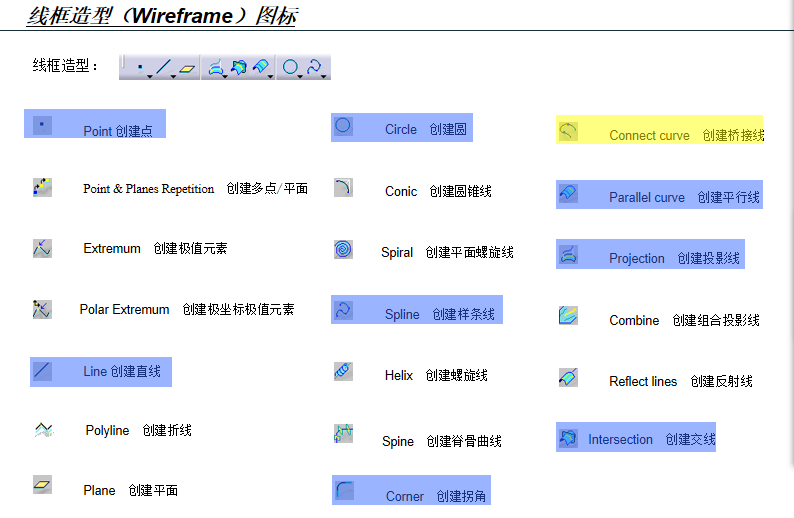Click the Reflect lines list icon
The height and width of the screenshot is (518, 794).
[x=568, y=377]
